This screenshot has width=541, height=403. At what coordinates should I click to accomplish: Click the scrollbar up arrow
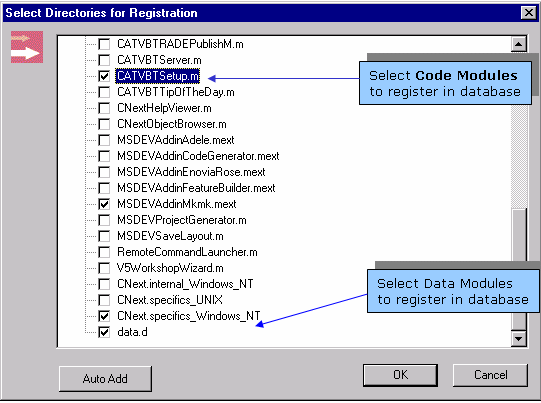pos(519,44)
